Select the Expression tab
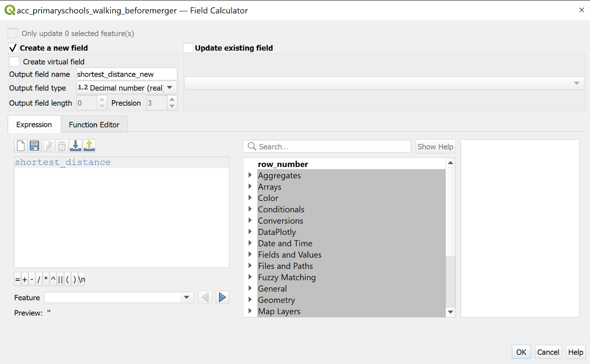Screen dimensions: 590x364 34,125
